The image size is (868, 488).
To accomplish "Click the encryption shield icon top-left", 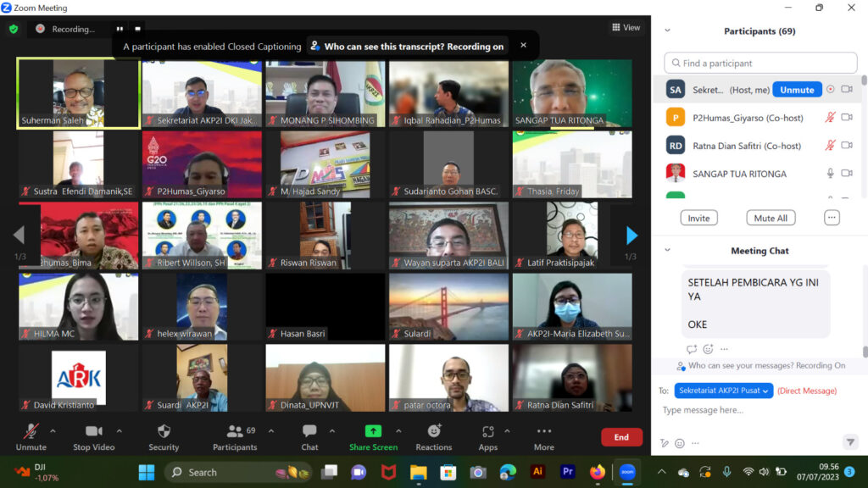I will (x=14, y=29).
